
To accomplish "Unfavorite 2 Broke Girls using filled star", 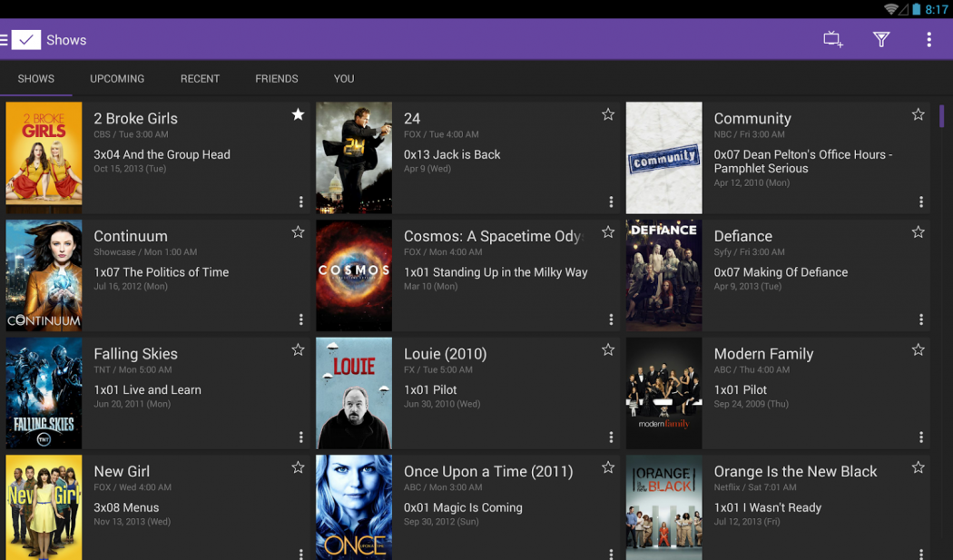I will pos(298,114).
